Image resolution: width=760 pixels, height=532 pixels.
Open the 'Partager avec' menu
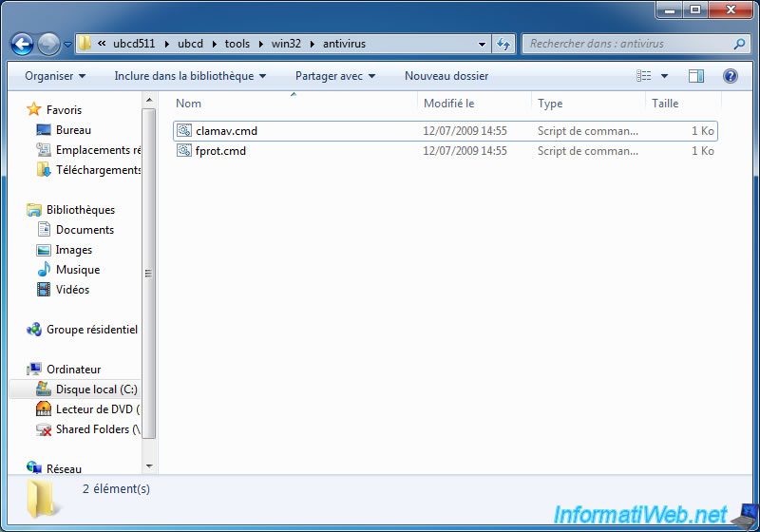click(334, 76)
